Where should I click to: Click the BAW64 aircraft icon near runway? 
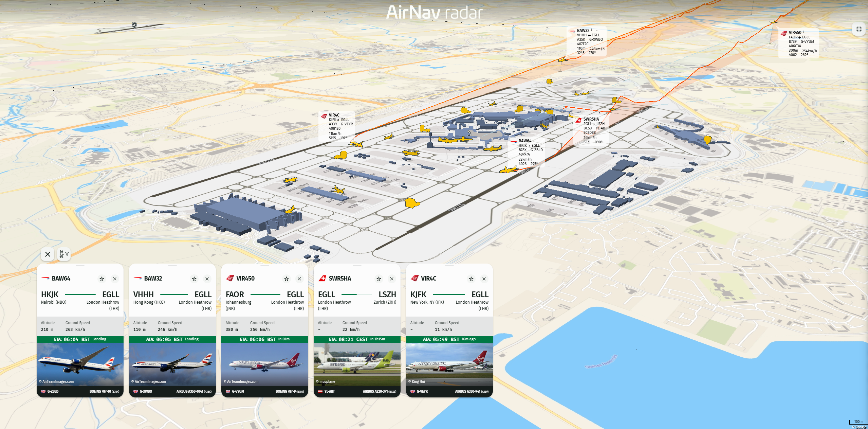tap(509, 169)
